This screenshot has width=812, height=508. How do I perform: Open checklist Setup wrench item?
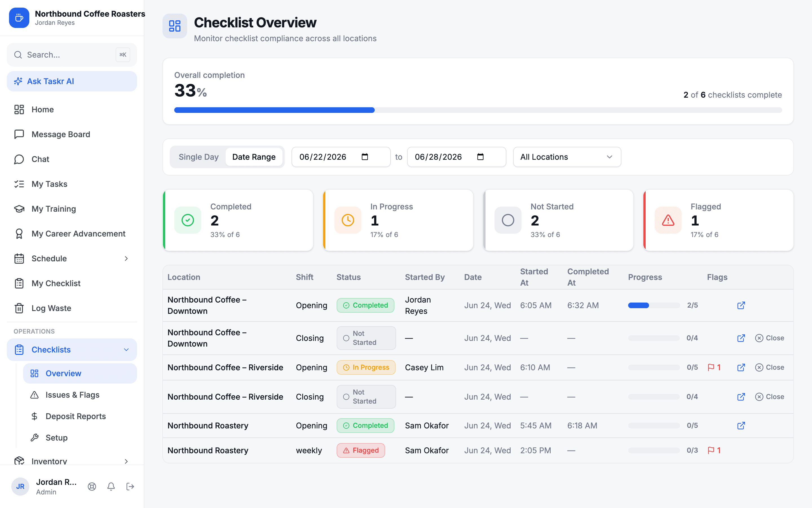pos(80,438)
